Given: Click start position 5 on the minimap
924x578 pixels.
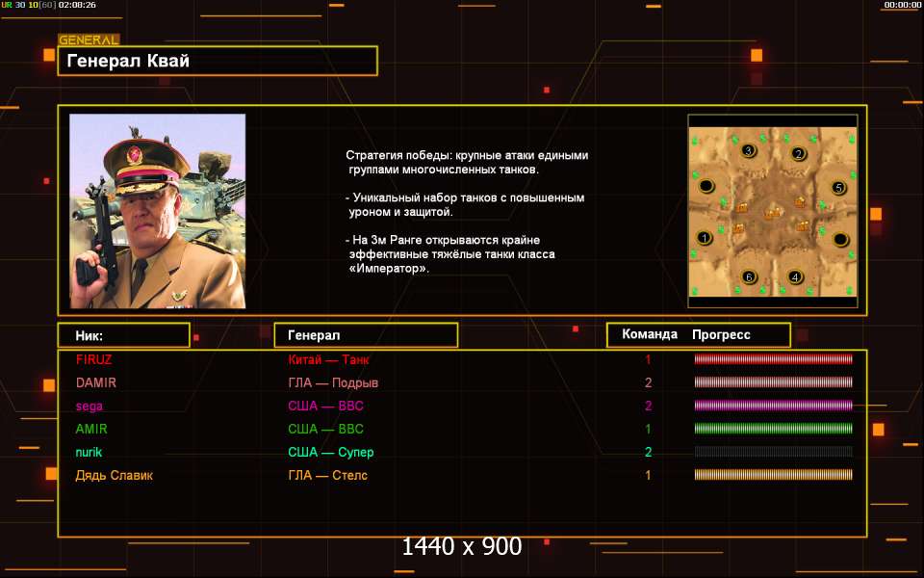Looking at the screenshot, I should click(x=838, y=188).
